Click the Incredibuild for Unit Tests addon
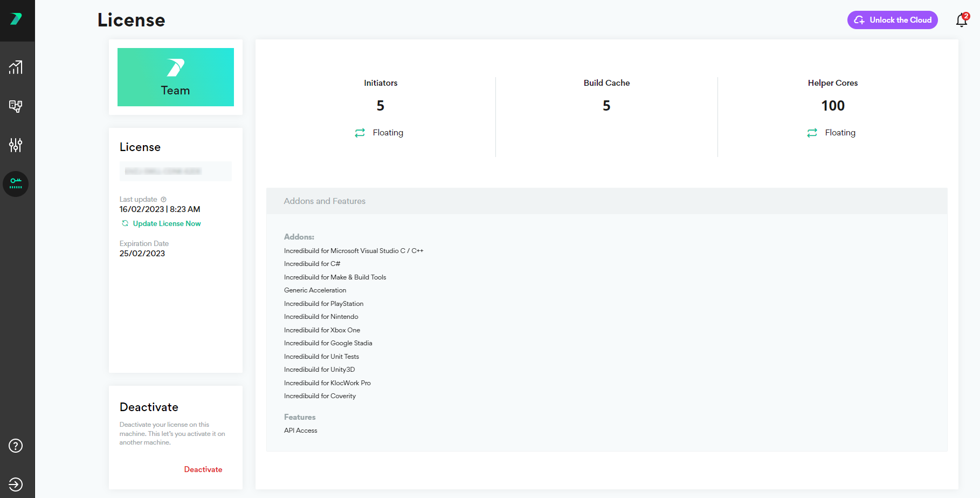980x498 pixels. pos(322,357)
